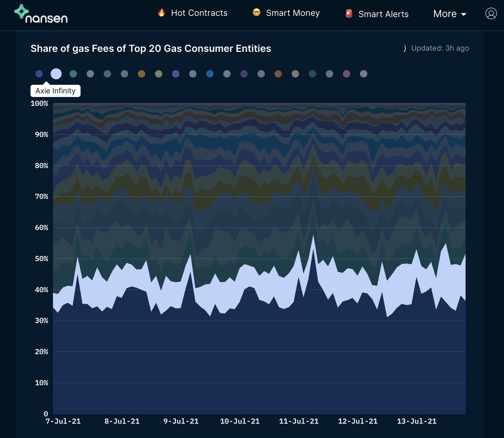Click the 20% y-axis label
This screenshot has height=438, width=504.
(41, 352)
